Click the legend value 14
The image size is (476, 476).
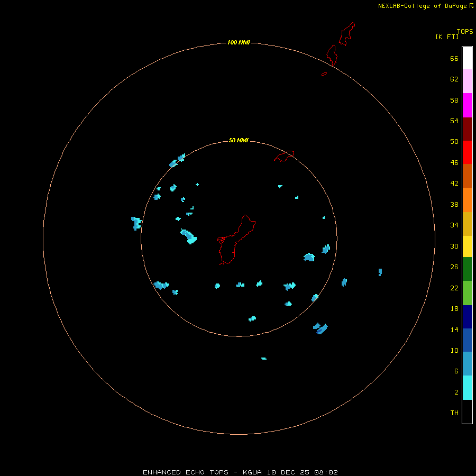point(454,329)
